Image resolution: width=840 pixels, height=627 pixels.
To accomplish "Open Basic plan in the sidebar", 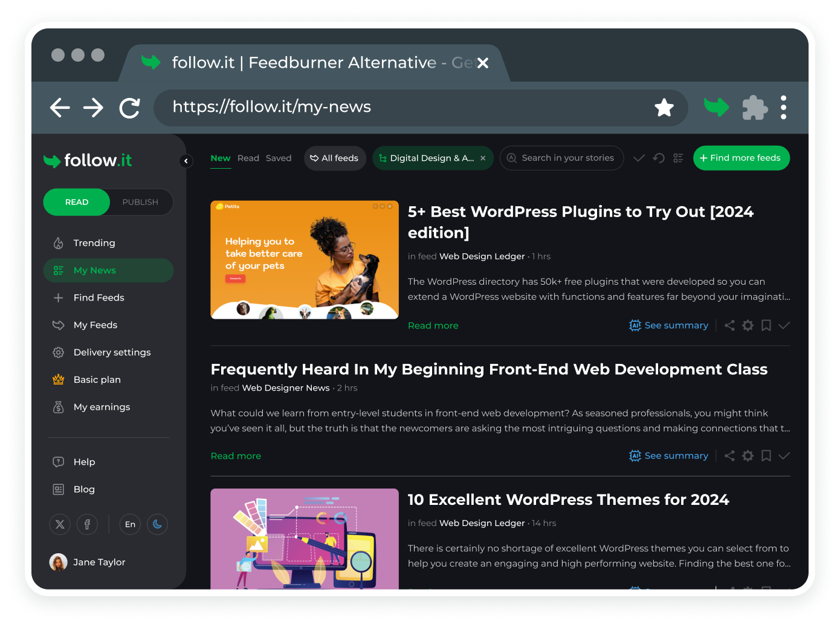I will click(x=108, y=380).
